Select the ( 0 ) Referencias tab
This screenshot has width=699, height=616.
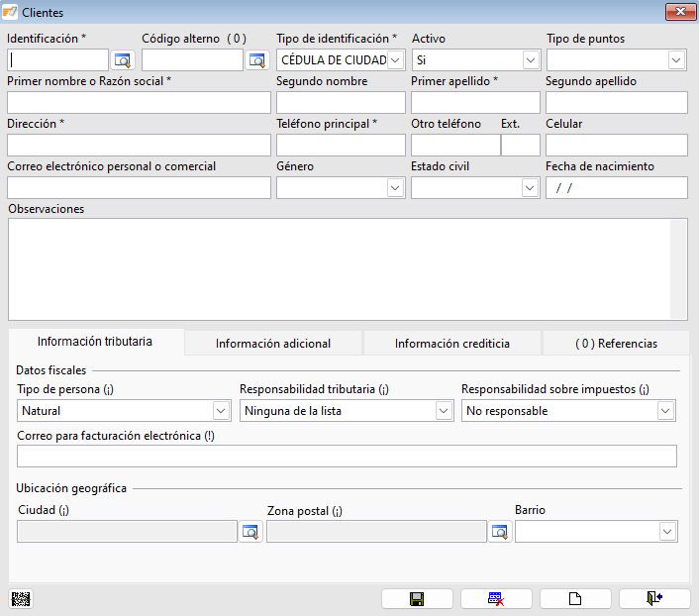coord(616,344)
